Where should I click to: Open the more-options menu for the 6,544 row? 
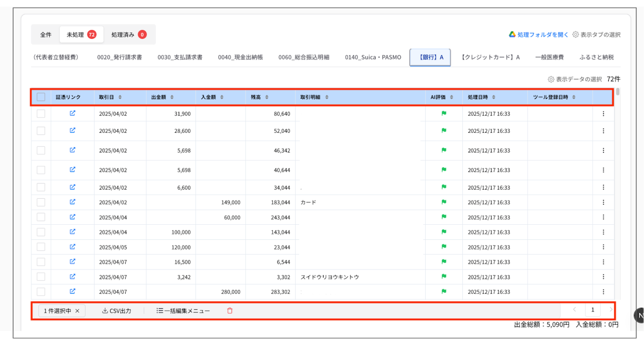(x=603, y=261)
